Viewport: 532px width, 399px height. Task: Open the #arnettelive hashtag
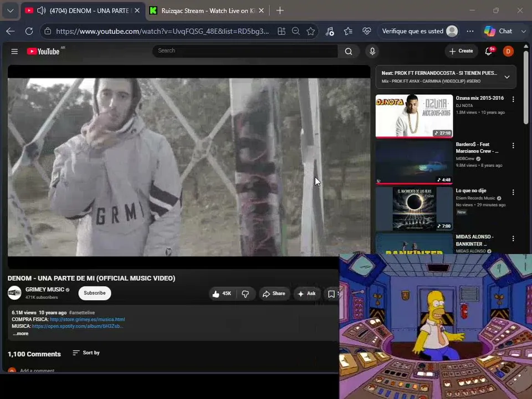[x=82, y=313]
